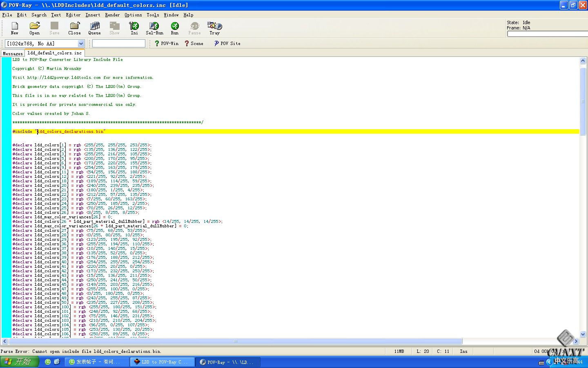Click the vertical scrollbar up arrow
This screenshot has height=368, width=588.
coord(583,61)
